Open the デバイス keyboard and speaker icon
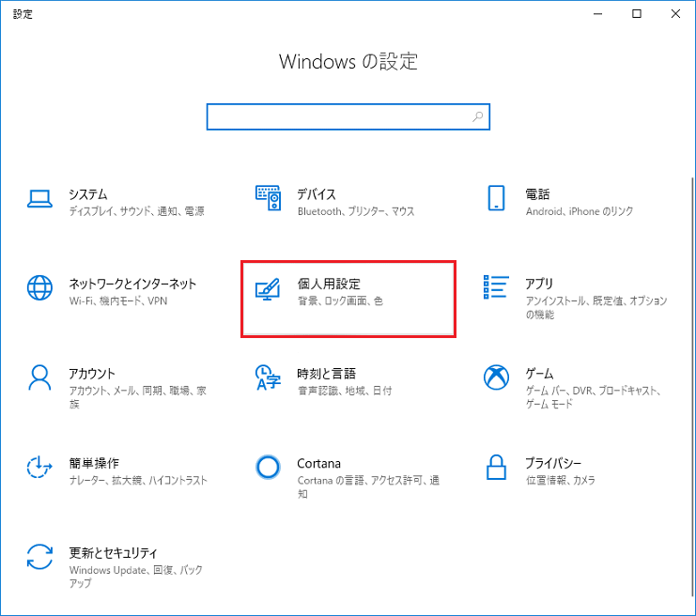 tap(268, 198)
